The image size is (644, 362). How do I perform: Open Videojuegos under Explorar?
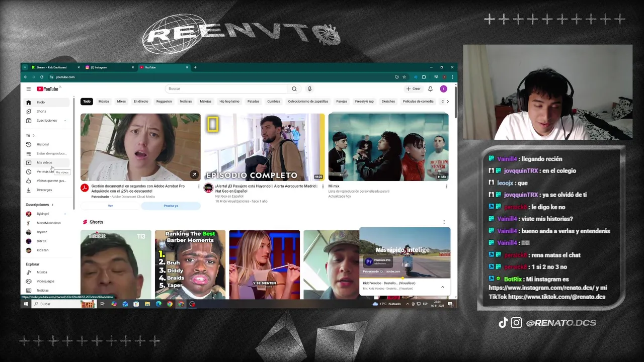pyautogui.click(x=47, y=282)
